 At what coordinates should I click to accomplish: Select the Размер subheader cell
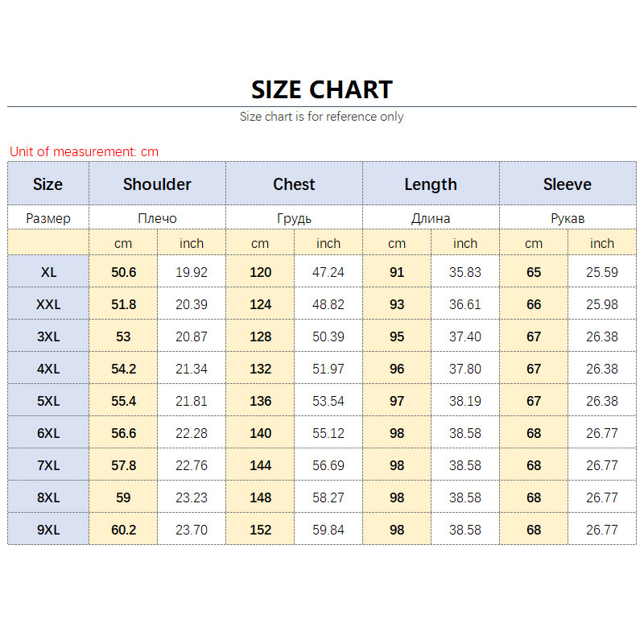48,218
